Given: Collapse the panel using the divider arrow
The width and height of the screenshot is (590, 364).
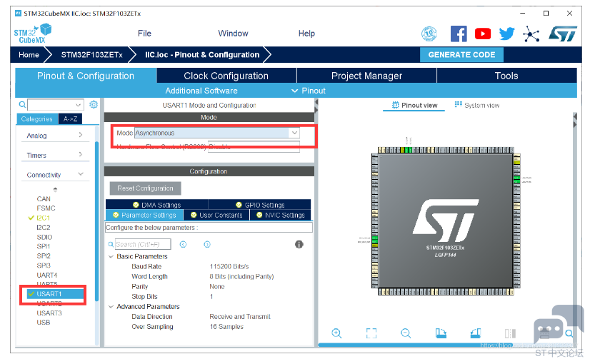Looking at the screenshot, I should tap(316, 106).
